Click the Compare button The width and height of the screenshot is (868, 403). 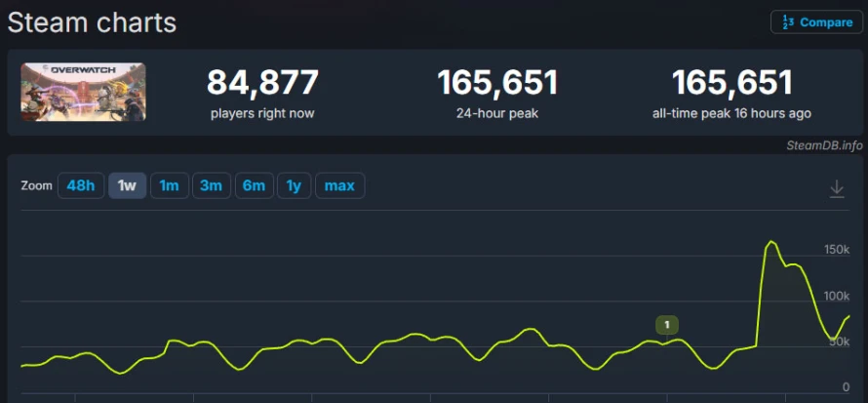tap(816, 22)
